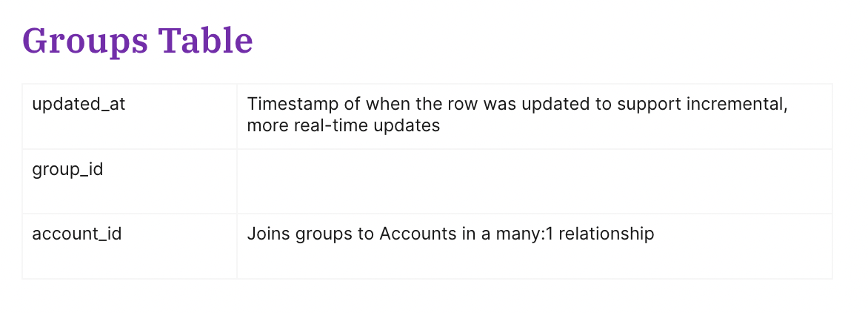Click the empty description cell for group_id
Image resolution: width=868 pixels, height=313 pixels.
534,181
